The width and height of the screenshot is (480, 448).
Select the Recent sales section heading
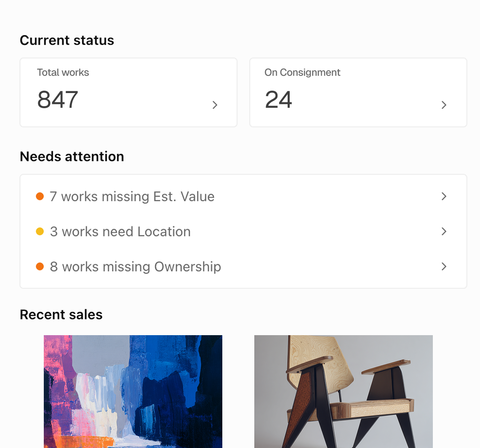pyautogui.click(x=61, y=314)
